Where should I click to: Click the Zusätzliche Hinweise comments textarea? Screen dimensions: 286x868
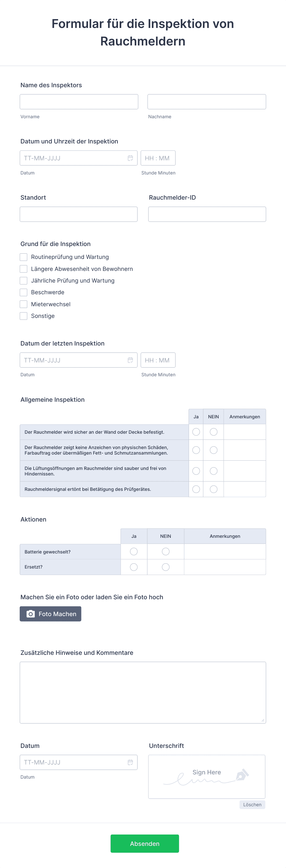coord(143,692)
